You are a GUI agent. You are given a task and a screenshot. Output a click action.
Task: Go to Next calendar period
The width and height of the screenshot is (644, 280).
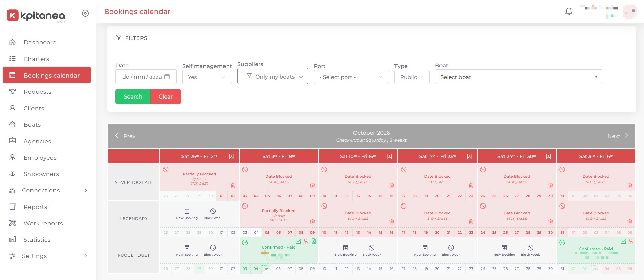point(618,136)
